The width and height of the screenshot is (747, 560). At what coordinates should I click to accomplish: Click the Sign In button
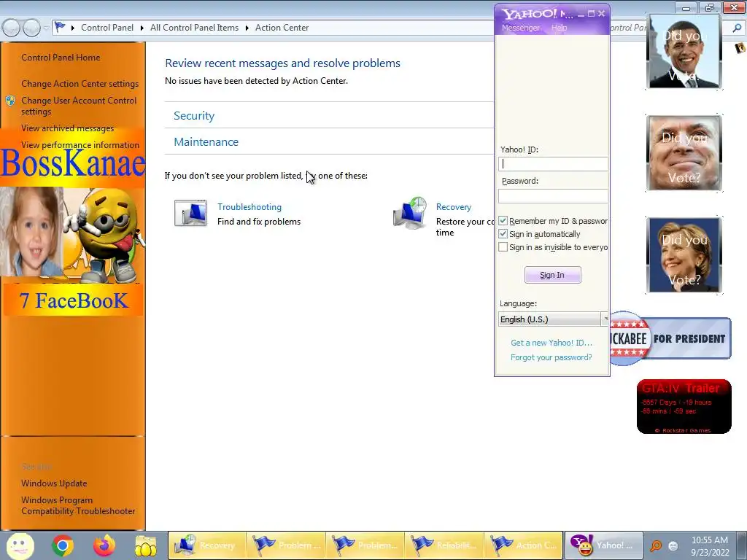(553, 275)
